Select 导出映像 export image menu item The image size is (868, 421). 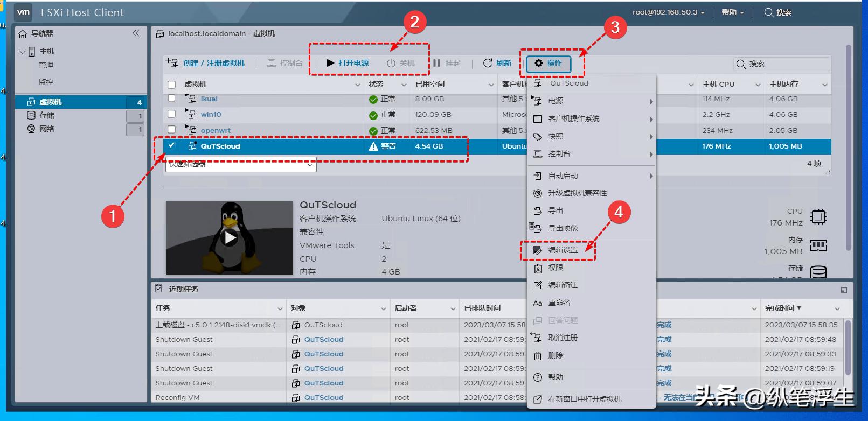point(592,229)
